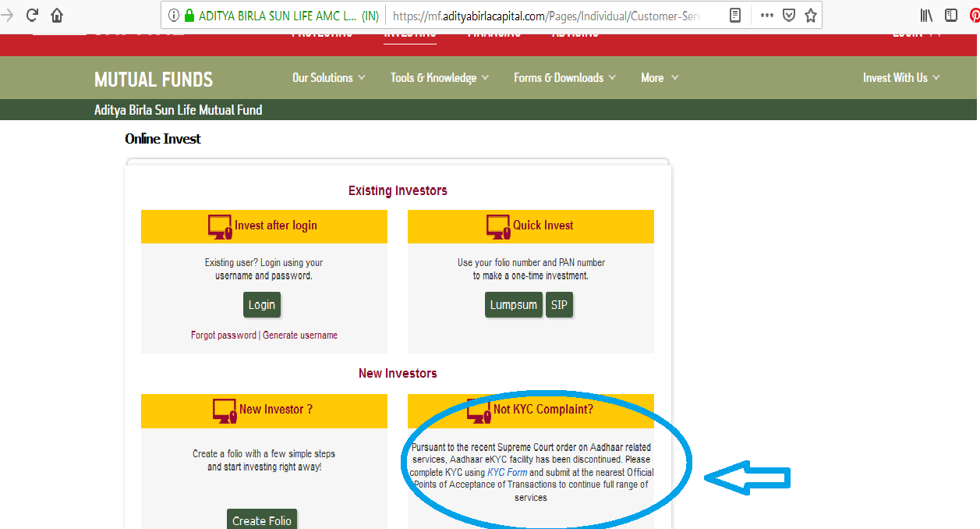The image size is (980, 529).
Task: Open the Firefox Library icon
Action: (x=927, y=15)
